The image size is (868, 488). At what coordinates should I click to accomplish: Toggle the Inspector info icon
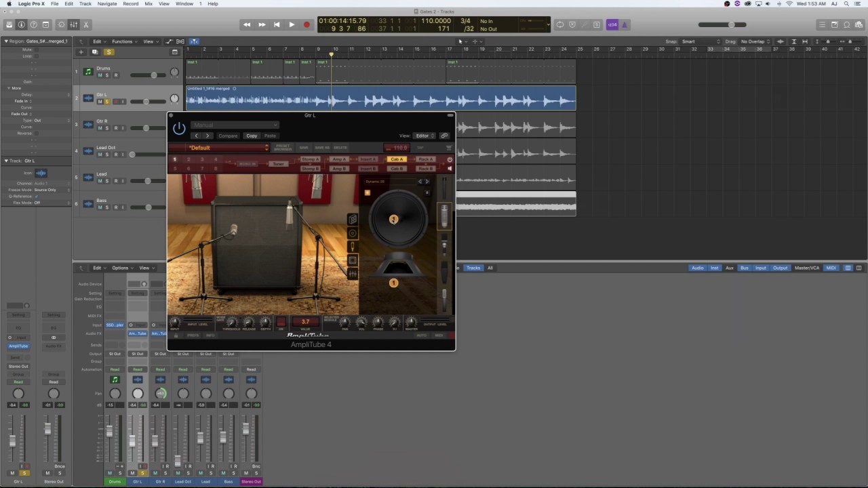(x=22, y=25)
